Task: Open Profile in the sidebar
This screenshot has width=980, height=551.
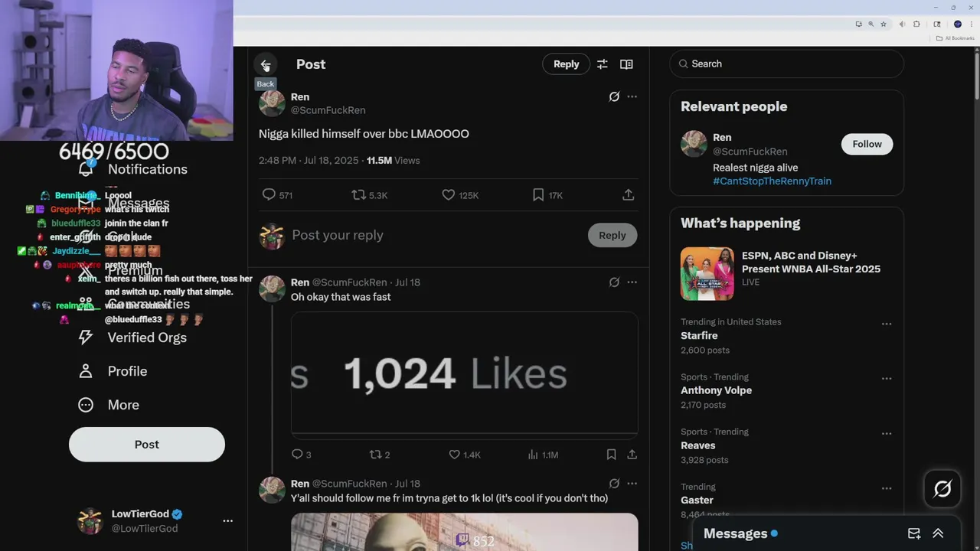Action: [x=113, y=371]
